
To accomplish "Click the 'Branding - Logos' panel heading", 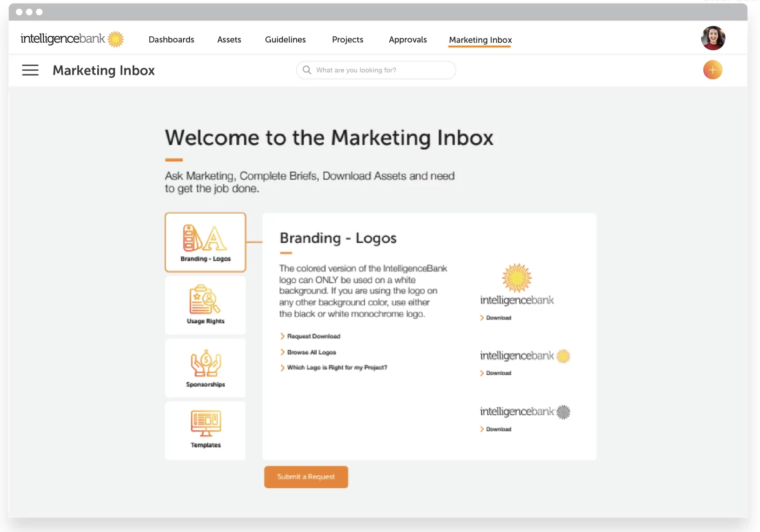I will tap(338, 238).
